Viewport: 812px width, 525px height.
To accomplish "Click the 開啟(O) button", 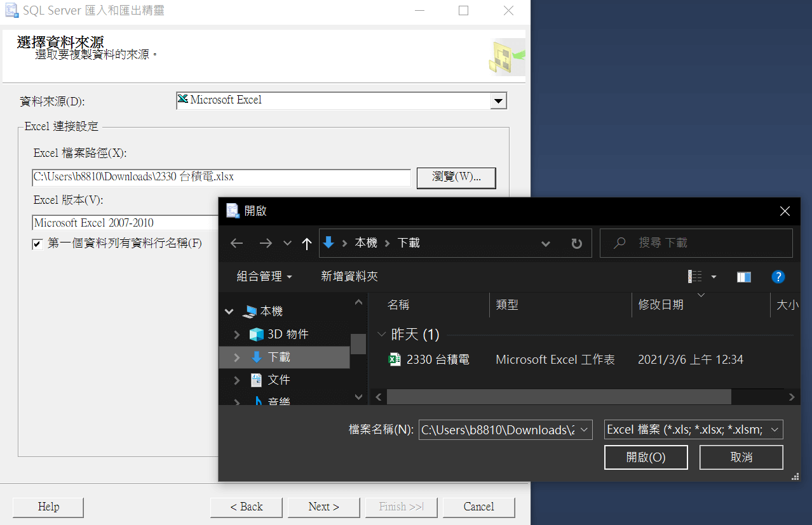I will pos(646,457).
